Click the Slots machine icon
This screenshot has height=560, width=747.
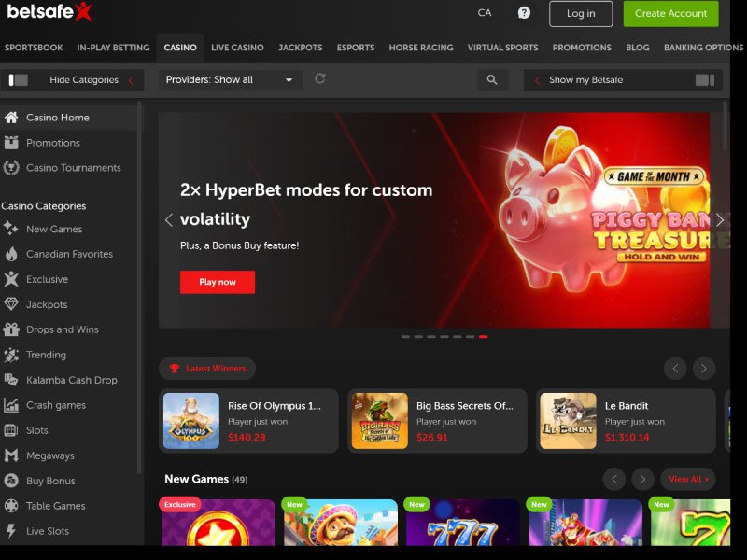pos(11,430)
